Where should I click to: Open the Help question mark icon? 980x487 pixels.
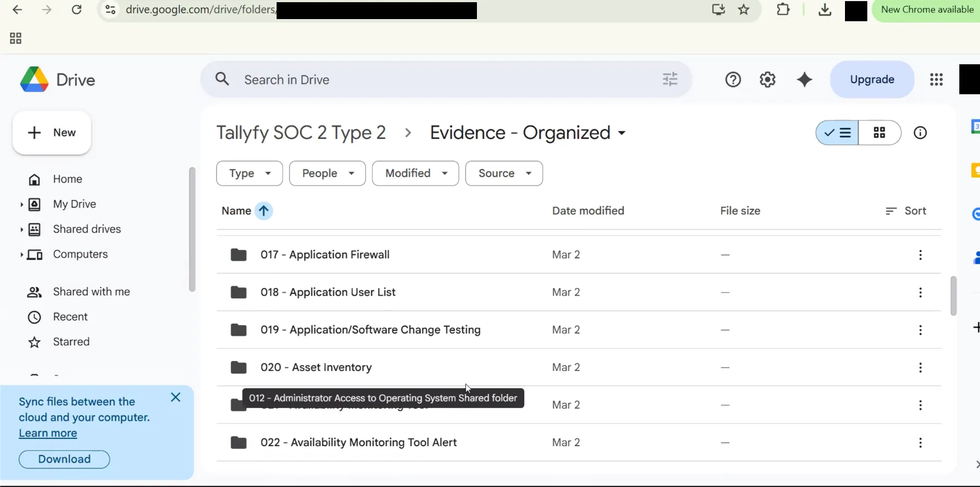pyautogui.click(x=733, y=80)
